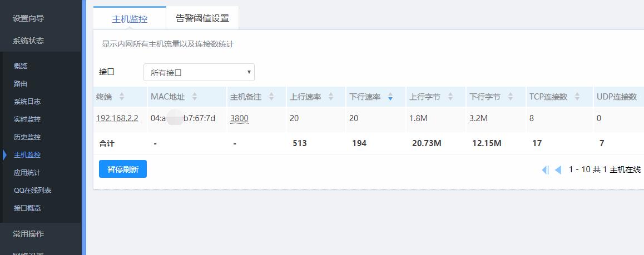Go to previous page of host list
Screen dimensions: 644x255
pos(558,170)
